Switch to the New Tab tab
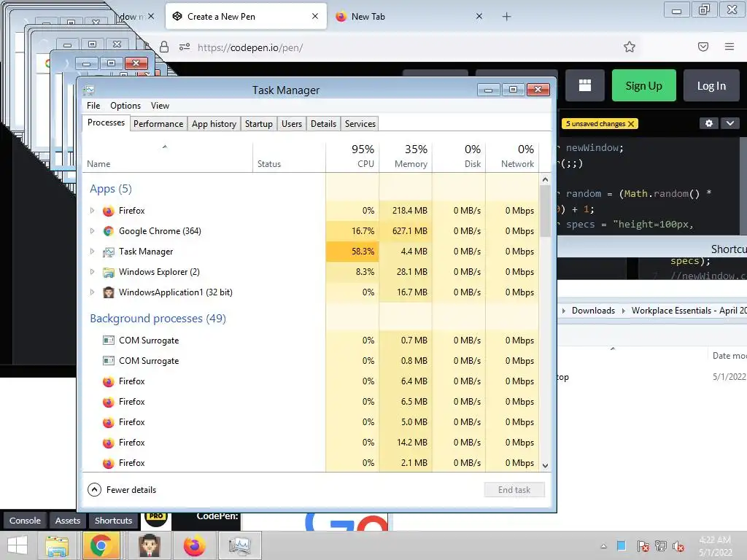 pyautogui.click(x=410, y=17)
